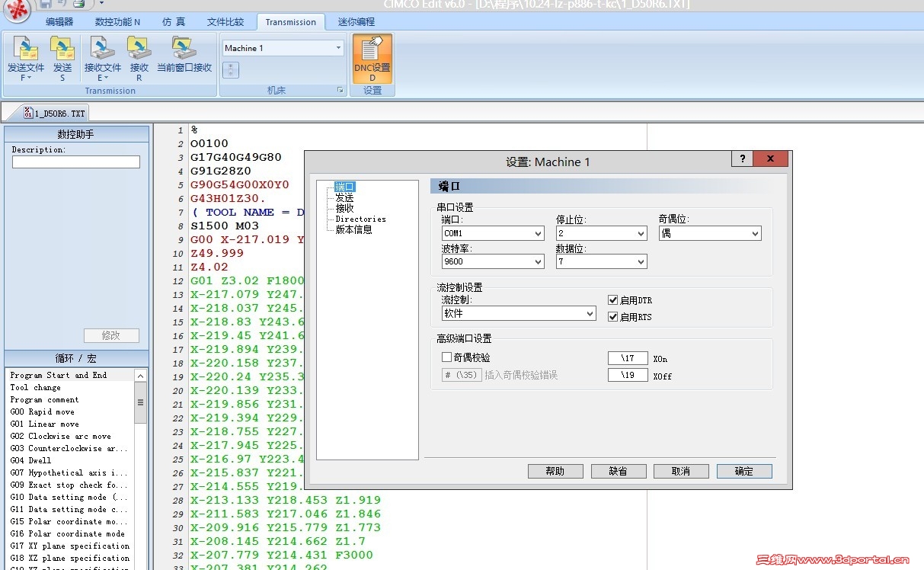924x570 pixels.
Task: Click the small machine status icon below Machine 1
Action: tap(230, 70)
